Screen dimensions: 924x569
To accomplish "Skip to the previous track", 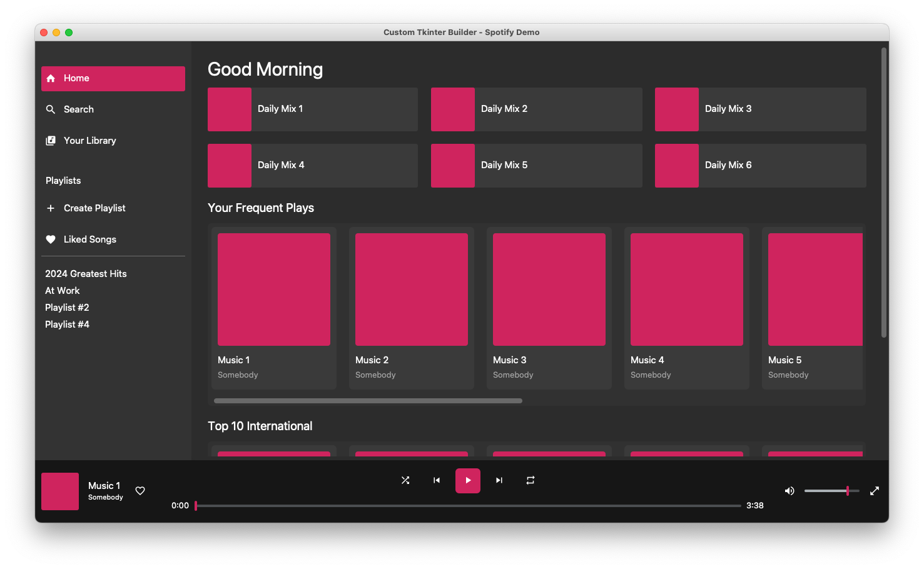I will coord(437,480).
